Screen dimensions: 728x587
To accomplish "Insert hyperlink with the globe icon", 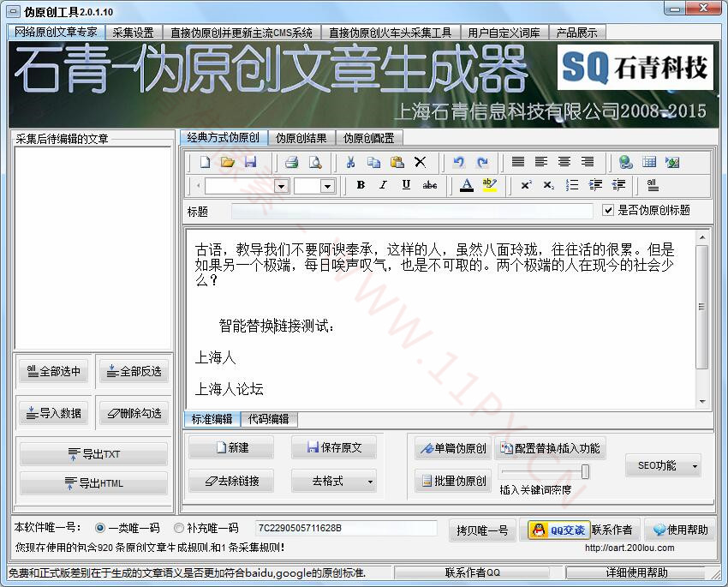I will click(626, 162).
